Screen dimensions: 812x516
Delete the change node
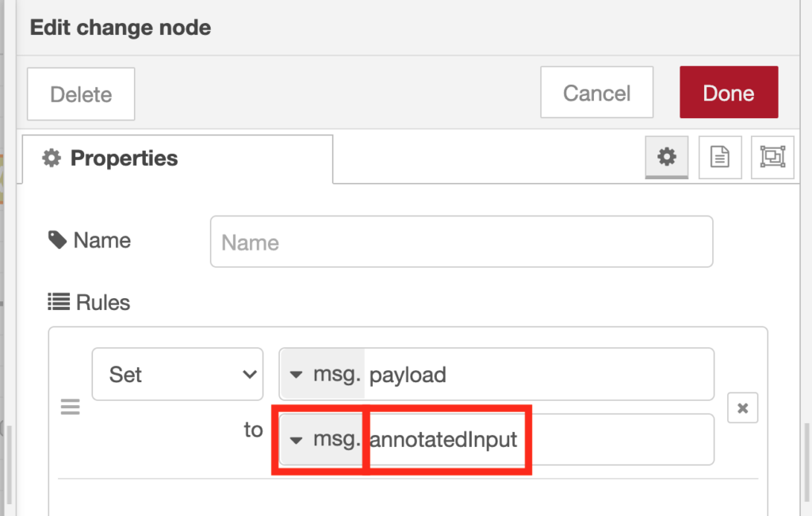click(x=80, y=94)
